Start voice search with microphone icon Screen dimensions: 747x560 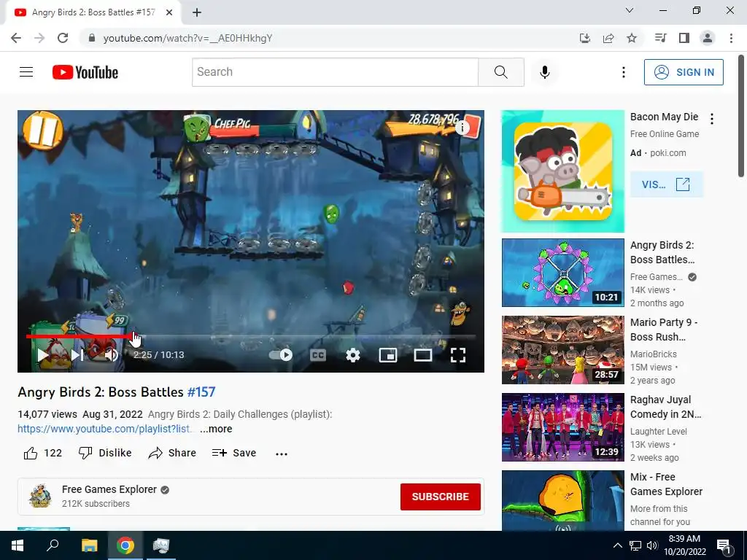[545, 72]
